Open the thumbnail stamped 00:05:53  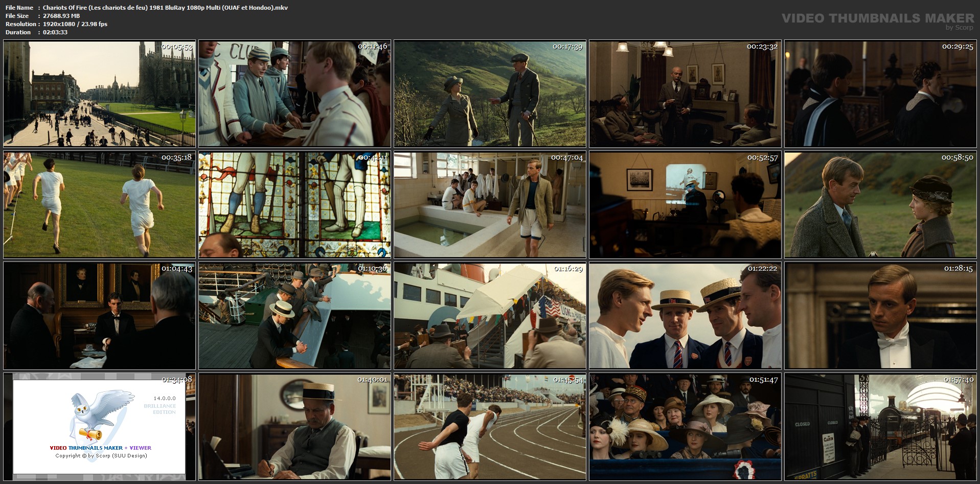[x=100, y=94]
